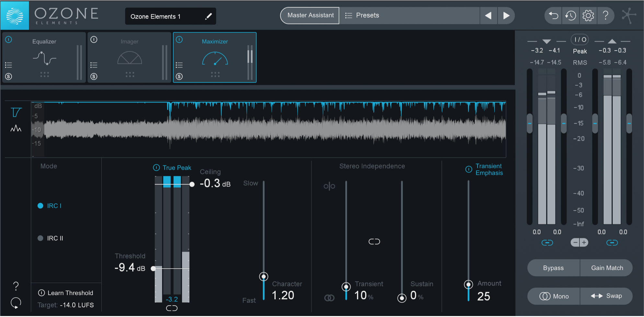Open the Maximizer module preset list icon
The width and height of the screenshot is (644, 317).
(179, 65)
